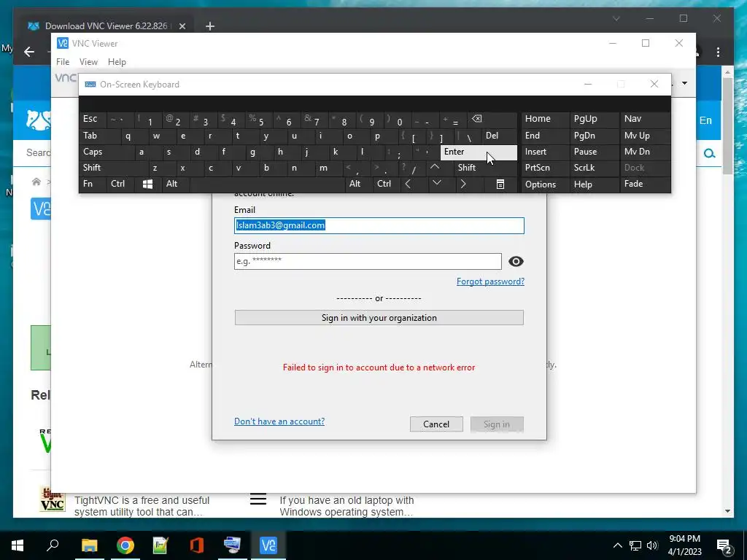Click the PrtScn key on On-Screen Keyboard
This screenshot has height=560, width=747.
[545, 168]
